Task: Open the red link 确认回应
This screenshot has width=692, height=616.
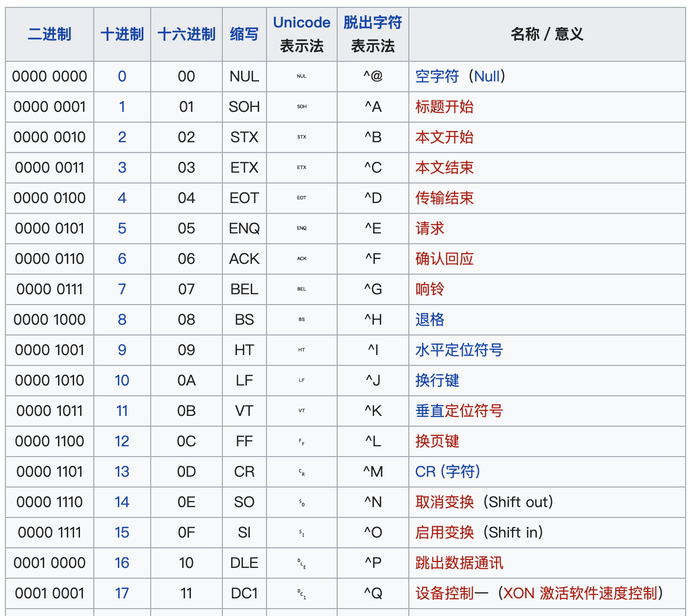Action: point(445,259)
